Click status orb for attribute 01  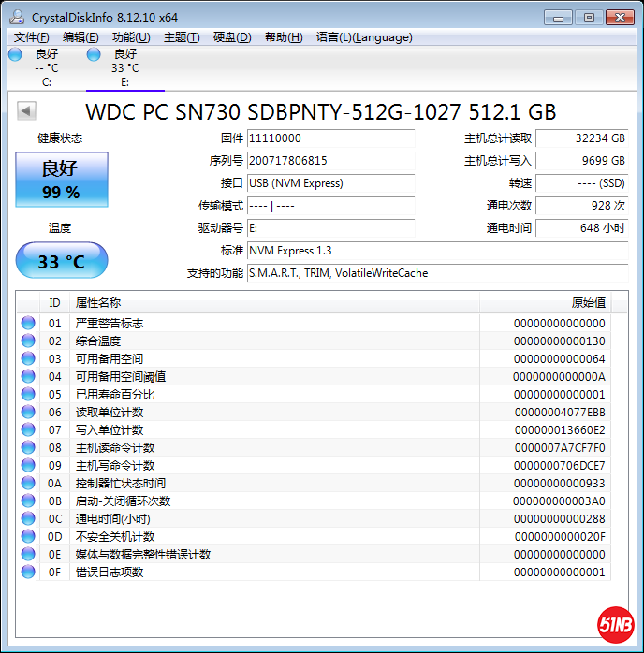pyautogui.click(x=28, y=323)
